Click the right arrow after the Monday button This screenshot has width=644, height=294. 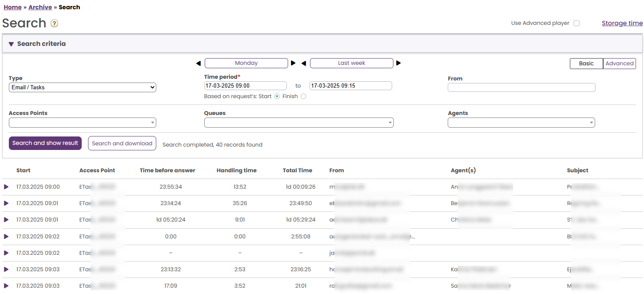pos(293,63)
